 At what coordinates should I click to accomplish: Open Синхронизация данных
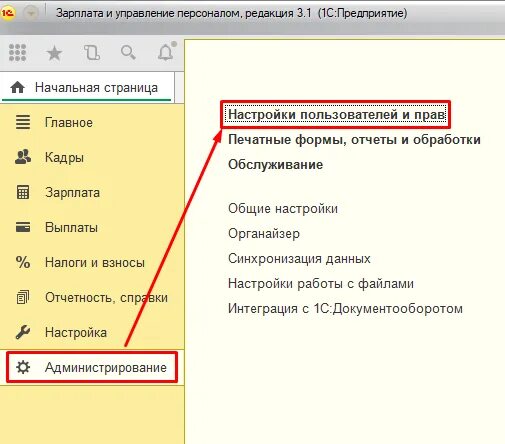[x=299, y=259]
